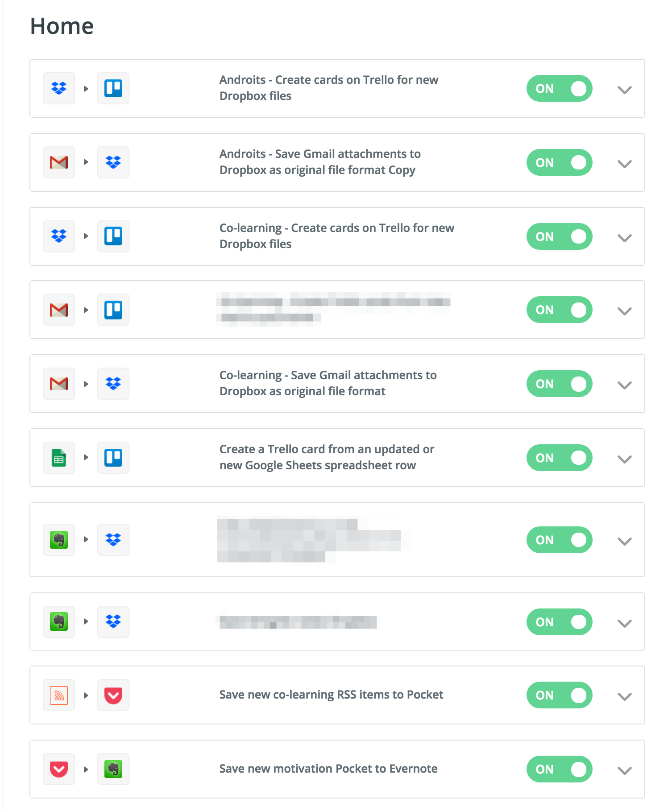Expand the Androits Save Gmail attachments zap
This screenshot has height=811, width=672.
624,164
